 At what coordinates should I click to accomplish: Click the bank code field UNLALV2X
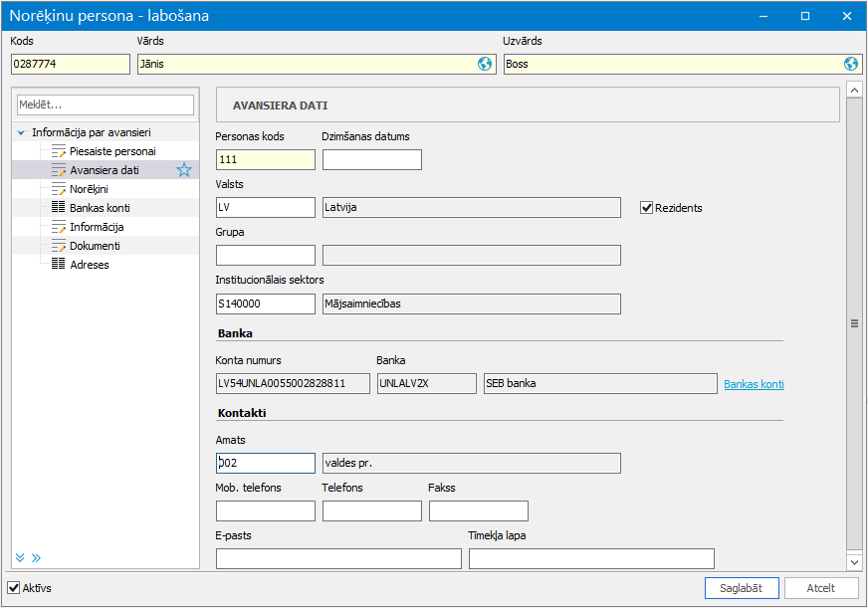coord(427,383)
